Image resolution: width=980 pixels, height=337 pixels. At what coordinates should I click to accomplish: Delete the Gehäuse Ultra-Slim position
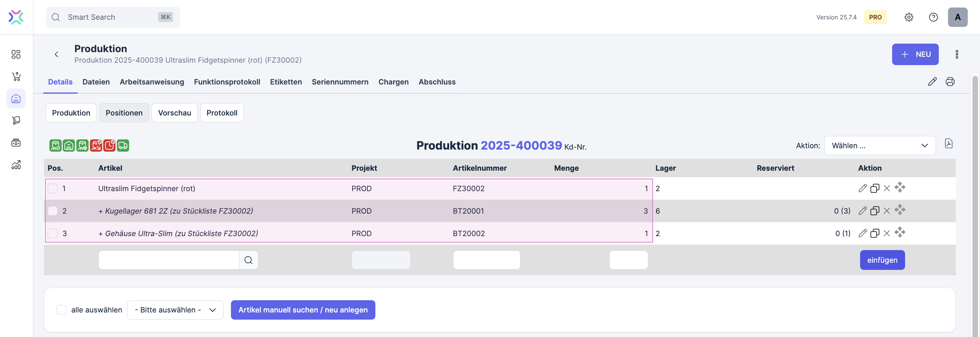[x=887, y=233]
